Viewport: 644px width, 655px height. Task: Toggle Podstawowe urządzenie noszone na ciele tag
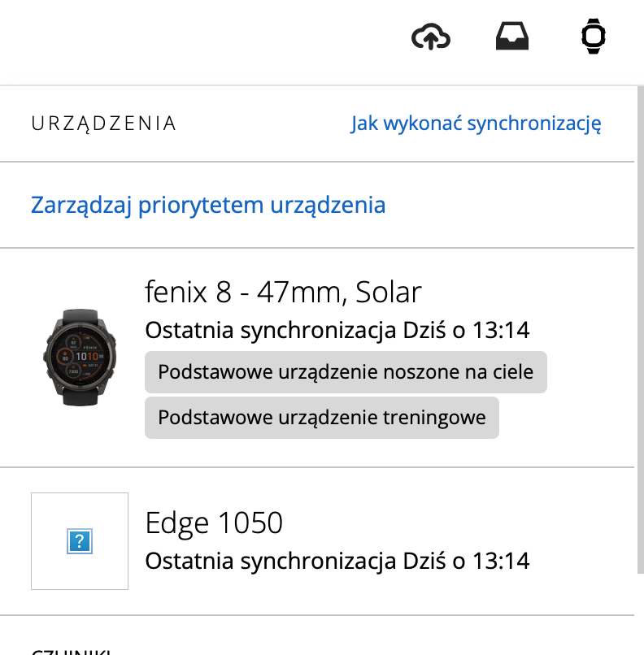(346, 372)
